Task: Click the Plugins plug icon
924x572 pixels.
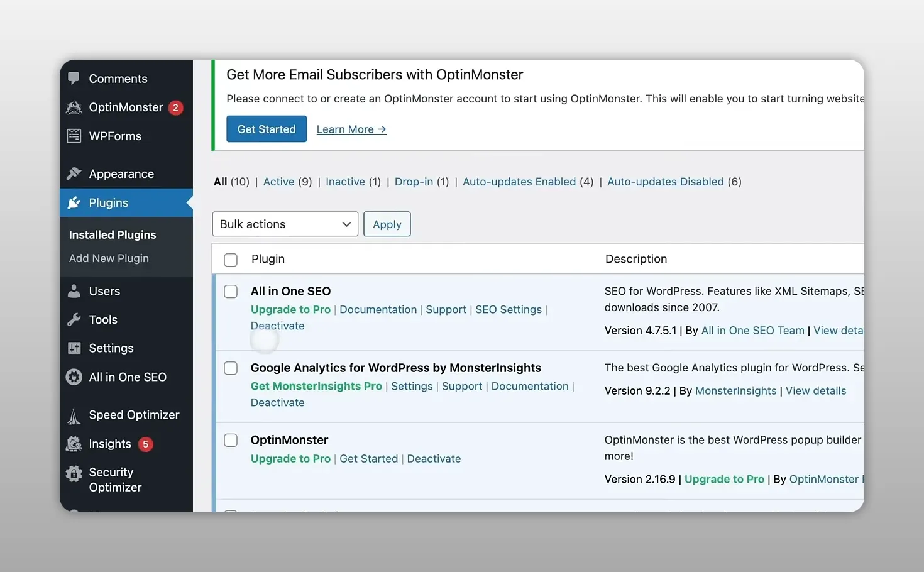Action: pyautogui.click(x=74, y=202)
